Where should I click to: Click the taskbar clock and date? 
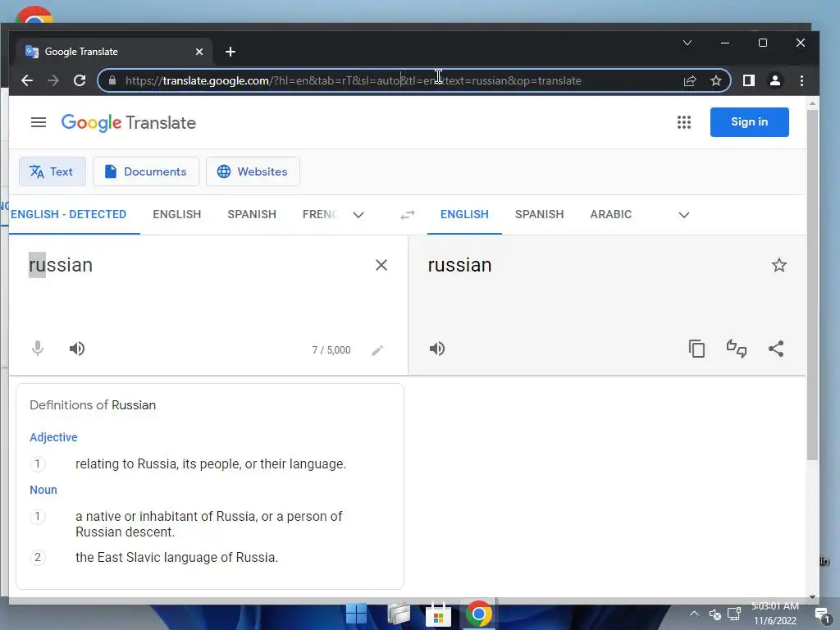pyautogui.click(x=775, y=614)
